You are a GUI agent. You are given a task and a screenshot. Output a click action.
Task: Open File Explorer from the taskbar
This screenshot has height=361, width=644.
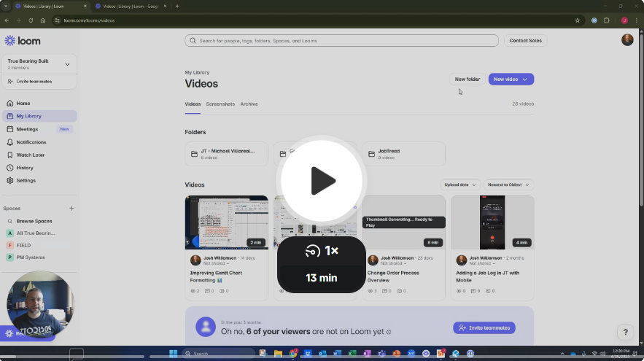278,354
